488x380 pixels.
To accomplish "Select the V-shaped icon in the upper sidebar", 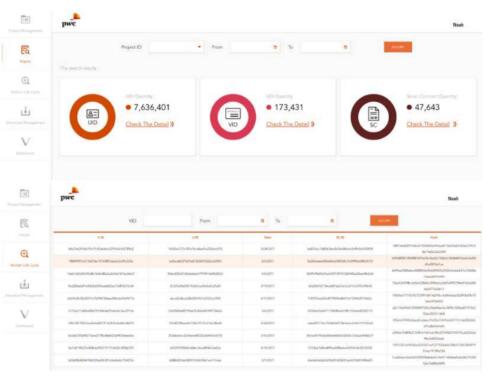I will pos(25,142).
